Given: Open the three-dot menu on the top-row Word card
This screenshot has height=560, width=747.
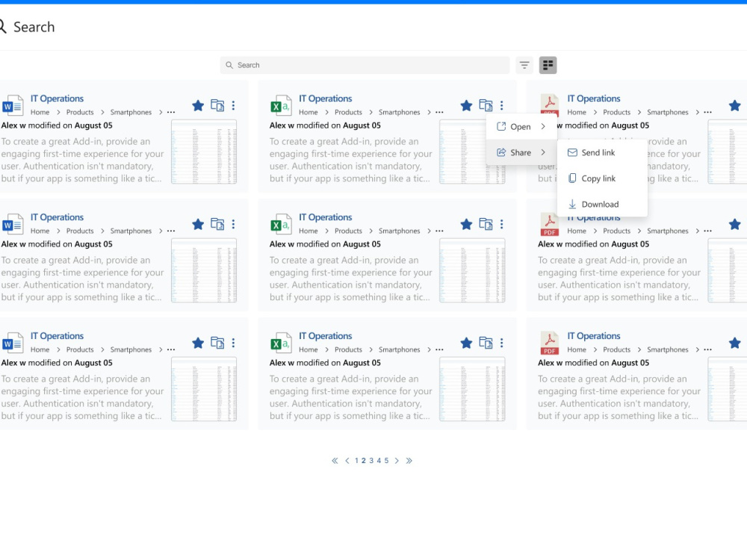Looking at the screenshot, I should (x=233, y=105).
